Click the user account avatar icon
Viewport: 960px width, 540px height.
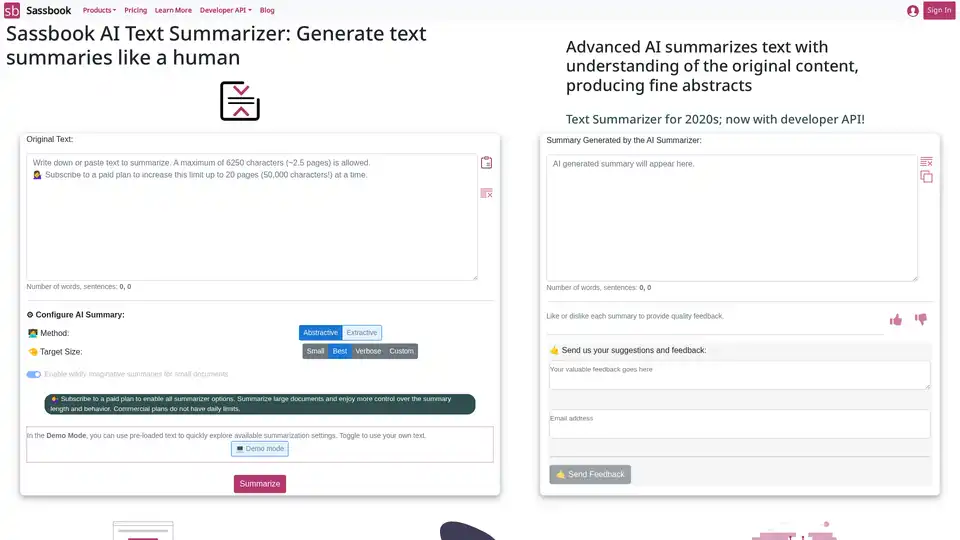913,11
